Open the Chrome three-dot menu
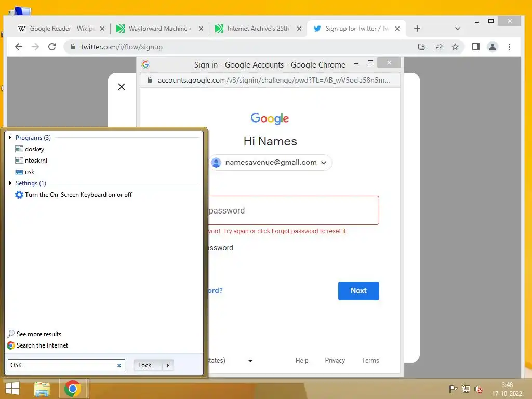This screenshot has height=399, width=532. point(509,47)
